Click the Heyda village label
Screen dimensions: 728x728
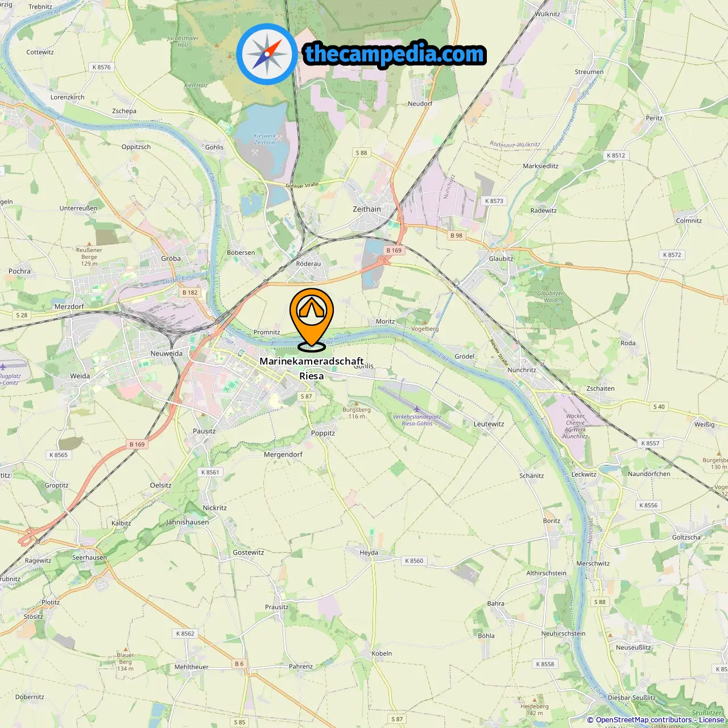(369, 552)
